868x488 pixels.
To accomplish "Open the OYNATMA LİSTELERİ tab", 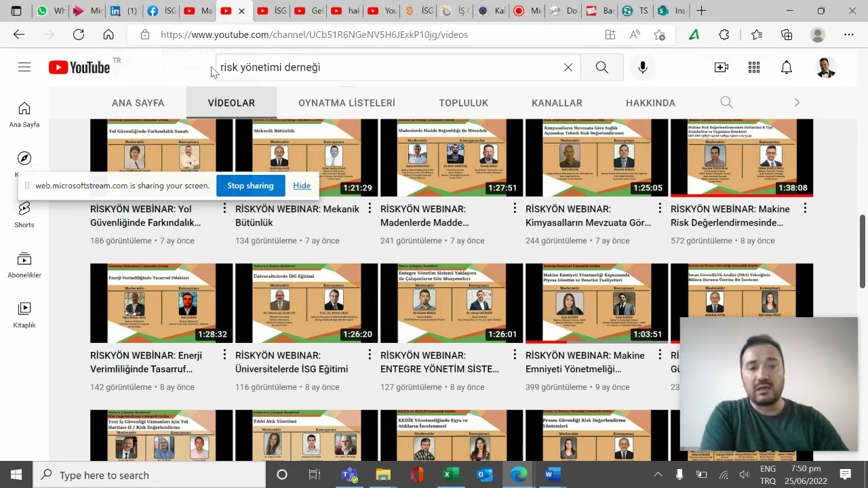I will point(347,103).
